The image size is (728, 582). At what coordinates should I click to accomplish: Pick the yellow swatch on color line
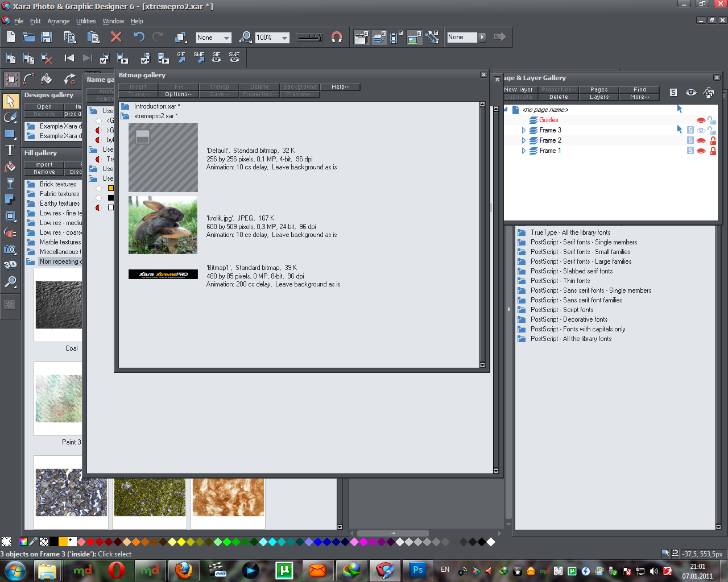tap(181, 542)
